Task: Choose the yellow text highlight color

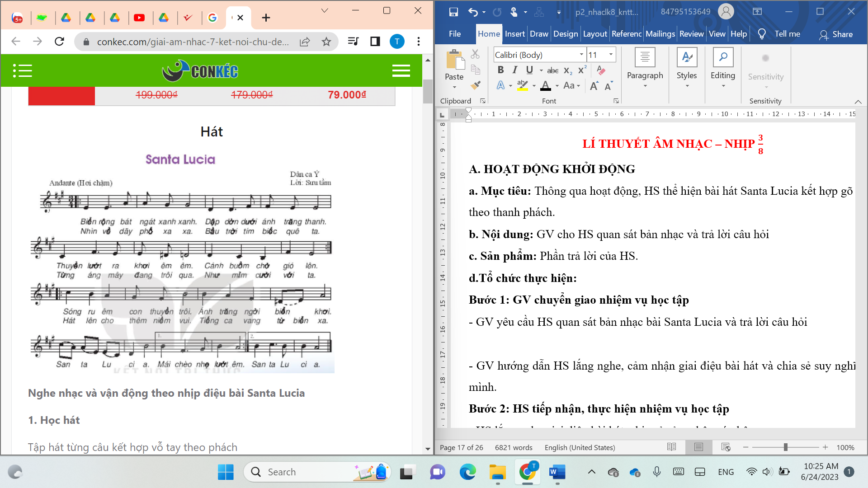Action: click(522, 85)
